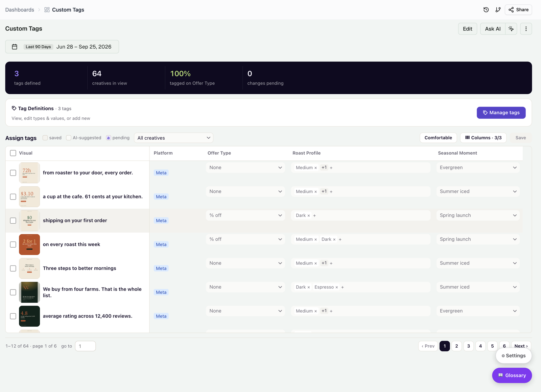Remove Espresso tag in 'We buy from four farms' row
This screenshot has height=392, width=541.
pos(337,287)
